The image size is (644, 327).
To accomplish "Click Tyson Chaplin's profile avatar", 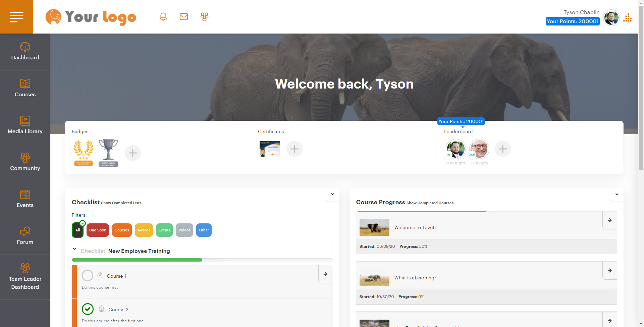I will pos(611,17).
